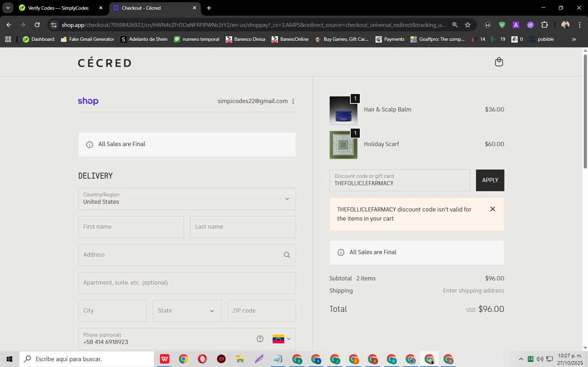The width and height of the screenshot is (588, 367).
Task: Open the Dashboard bookmark
Action: point(38,39)
